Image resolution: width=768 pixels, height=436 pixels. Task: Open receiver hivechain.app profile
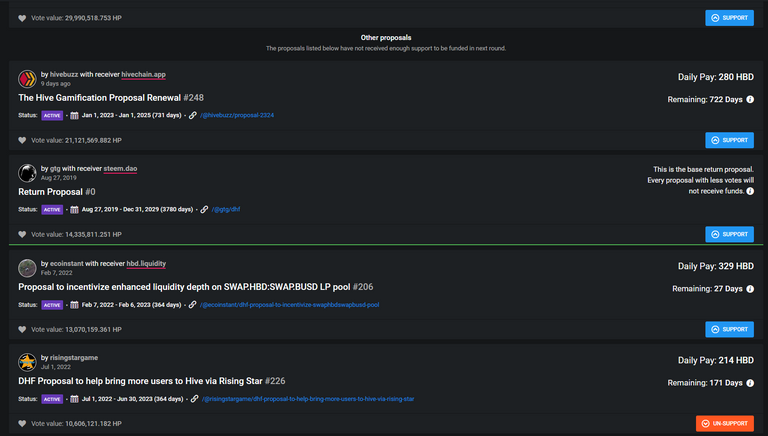[144, 74]
